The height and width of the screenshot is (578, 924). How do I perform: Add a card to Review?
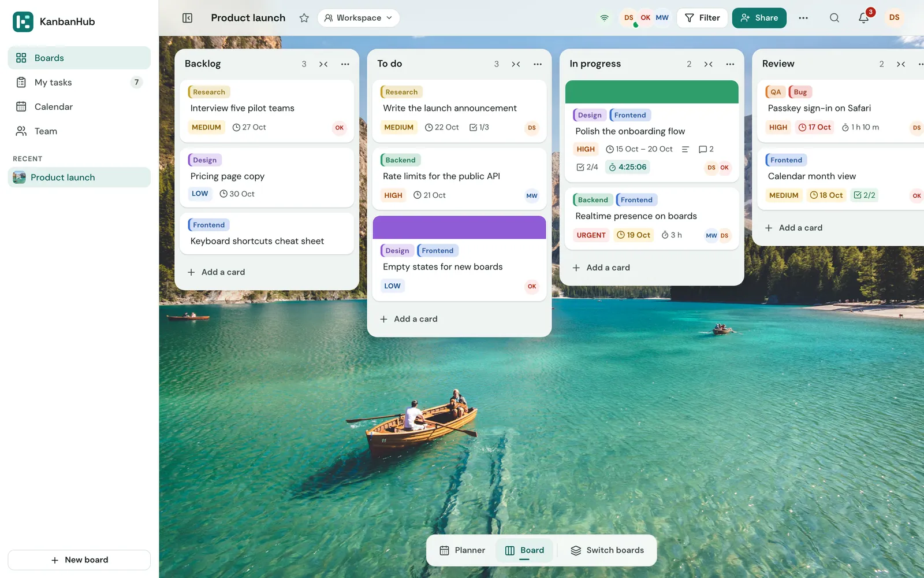[x=841, y=228]
